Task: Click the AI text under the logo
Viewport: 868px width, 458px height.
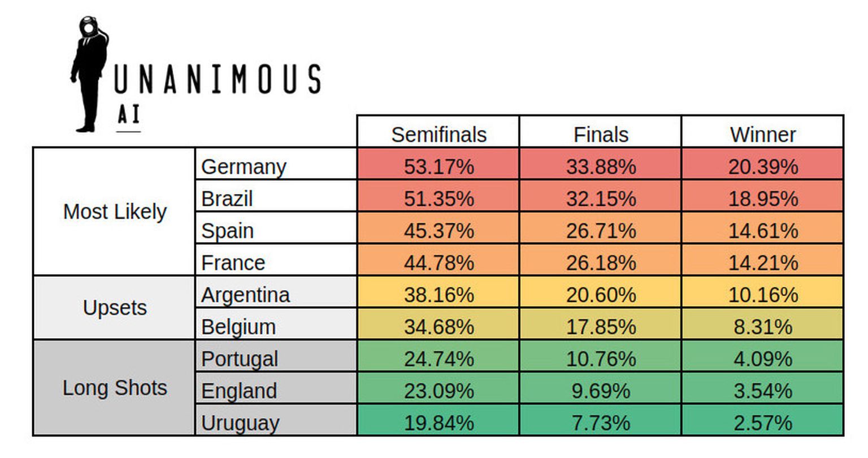Action: pos(129,114)
